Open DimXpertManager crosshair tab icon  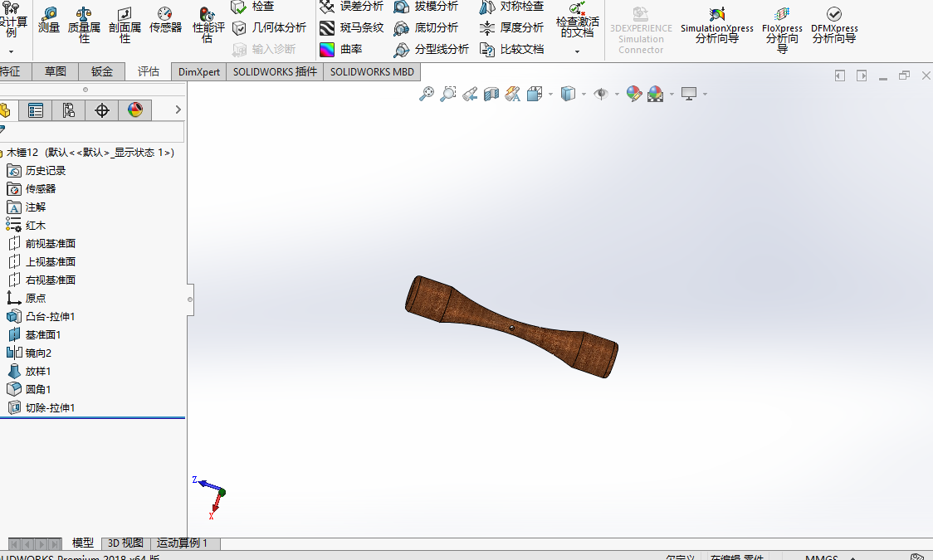coord(102,110)
